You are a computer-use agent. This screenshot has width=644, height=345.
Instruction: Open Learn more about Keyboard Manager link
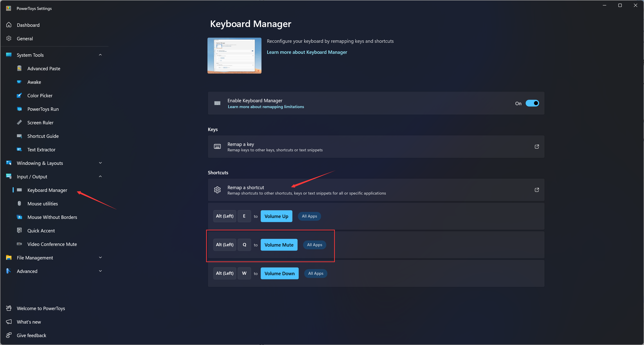coord(307,52)
